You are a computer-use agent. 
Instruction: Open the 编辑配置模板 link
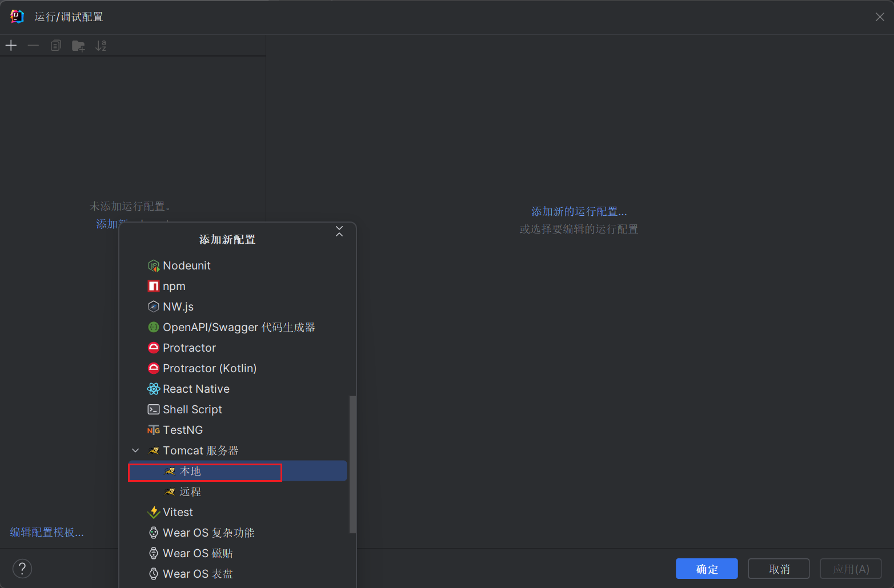coord(47,533)
